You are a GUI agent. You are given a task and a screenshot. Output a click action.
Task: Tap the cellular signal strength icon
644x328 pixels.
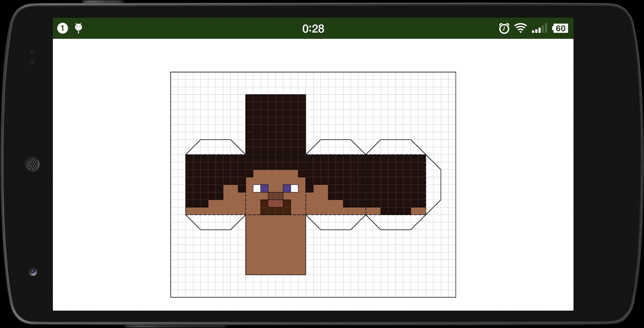(x=539, y=28)
